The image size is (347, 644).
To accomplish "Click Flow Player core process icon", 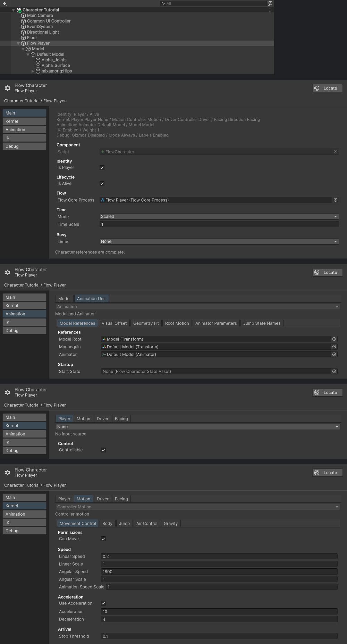I will coord(103,200).
